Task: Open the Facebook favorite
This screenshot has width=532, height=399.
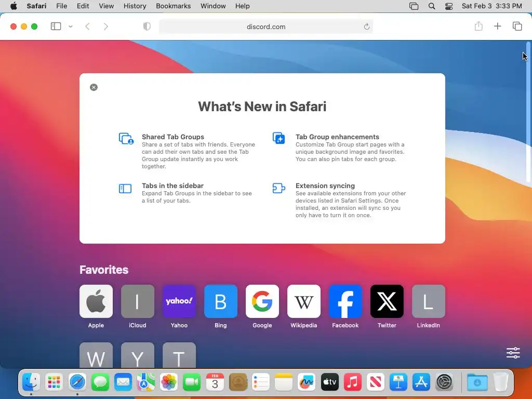Action: click(x=345, y=301)
